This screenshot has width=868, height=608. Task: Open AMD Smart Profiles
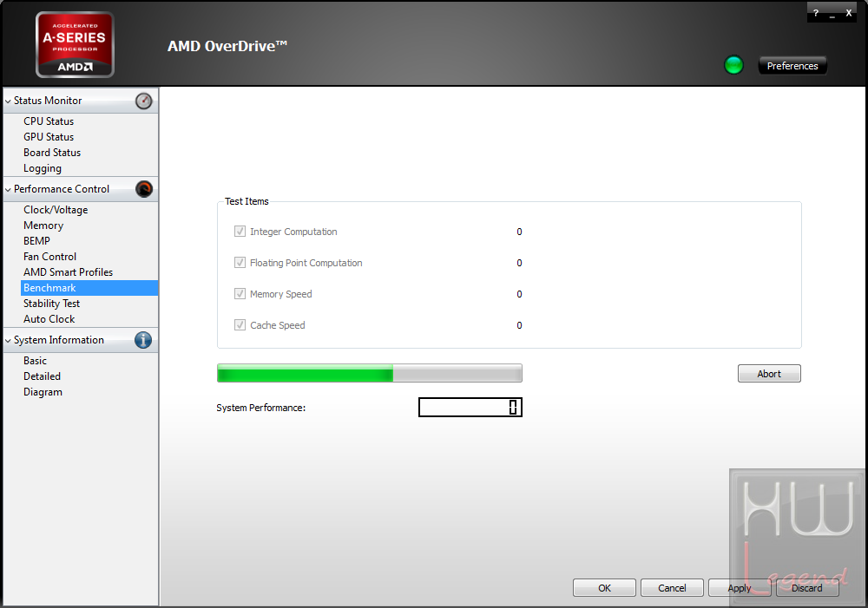68,271
